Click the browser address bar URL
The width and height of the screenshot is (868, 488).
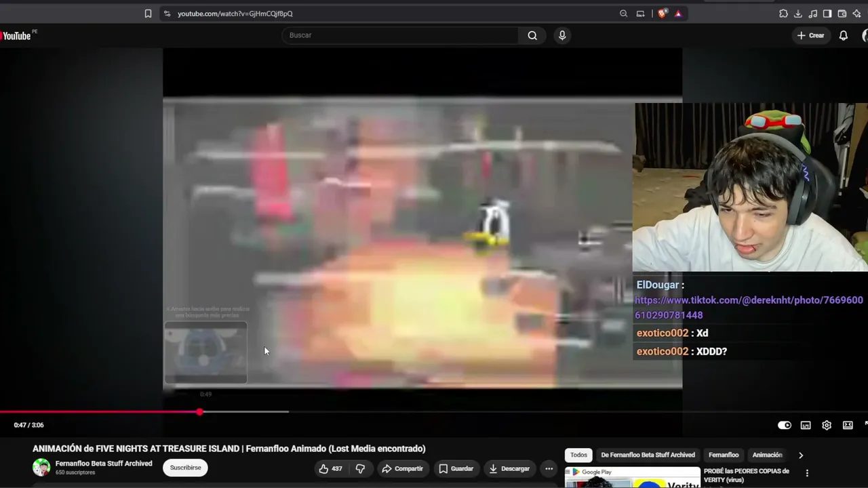[x=235, y=14]
